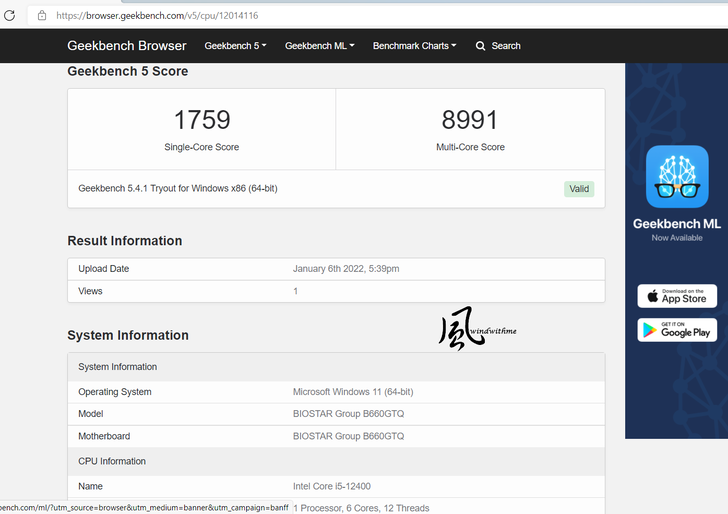This screenshot has width=728, height=514.
Task: Click the Geekbench ML banner title
Action: [677, 224]
